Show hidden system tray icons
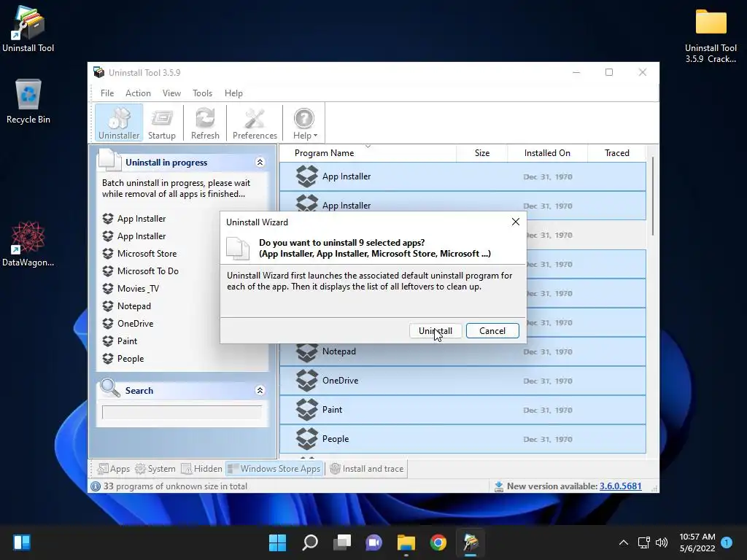The width and height of the screenshot is (747, 560). (x=624, y=542)
